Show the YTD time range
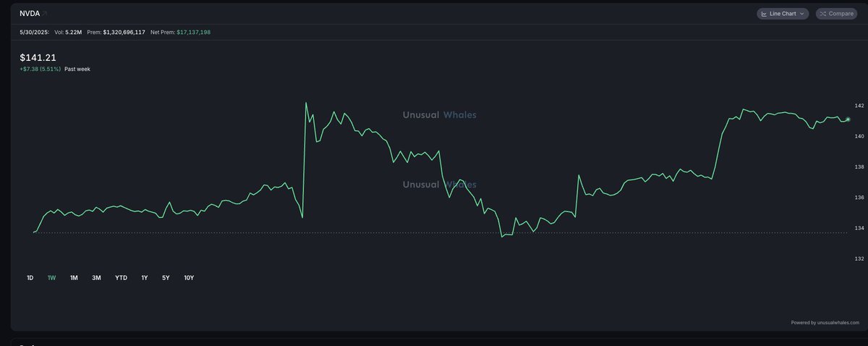Image resolution: width=868 pixels, height=346 pixels. (121, 278)
